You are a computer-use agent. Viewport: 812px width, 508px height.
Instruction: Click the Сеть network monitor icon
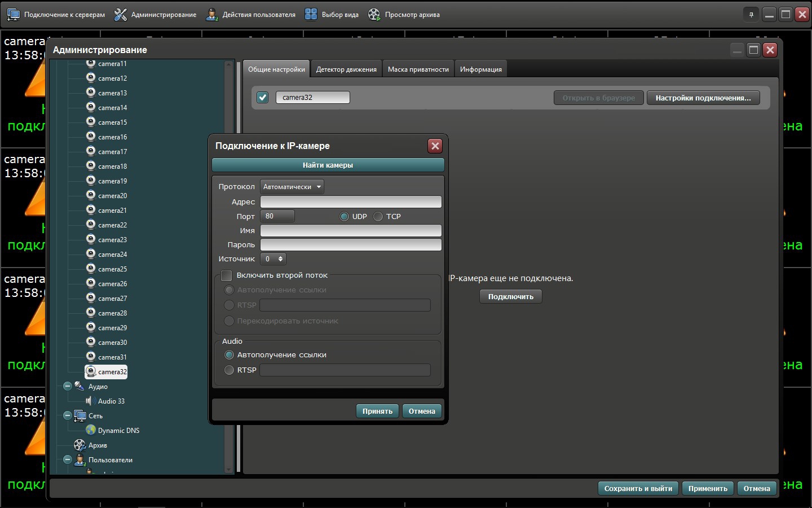click(x=80, y=416)
